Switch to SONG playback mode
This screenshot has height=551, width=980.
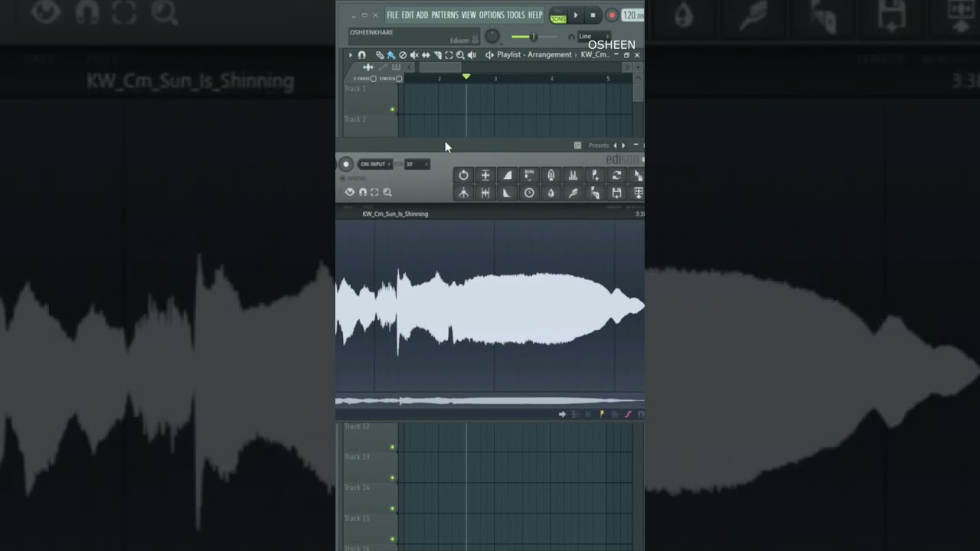pyautogui.click(x=558, y=18)
